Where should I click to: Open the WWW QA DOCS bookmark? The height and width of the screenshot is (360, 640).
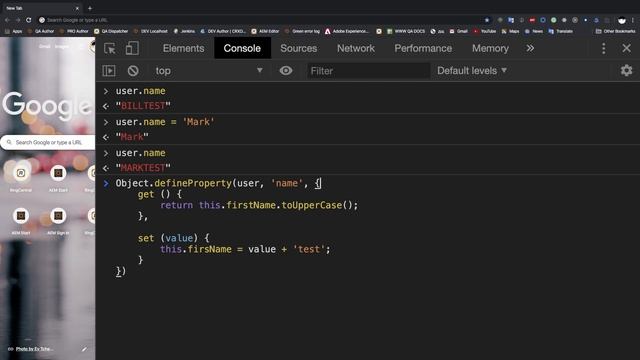click(406, 31)
